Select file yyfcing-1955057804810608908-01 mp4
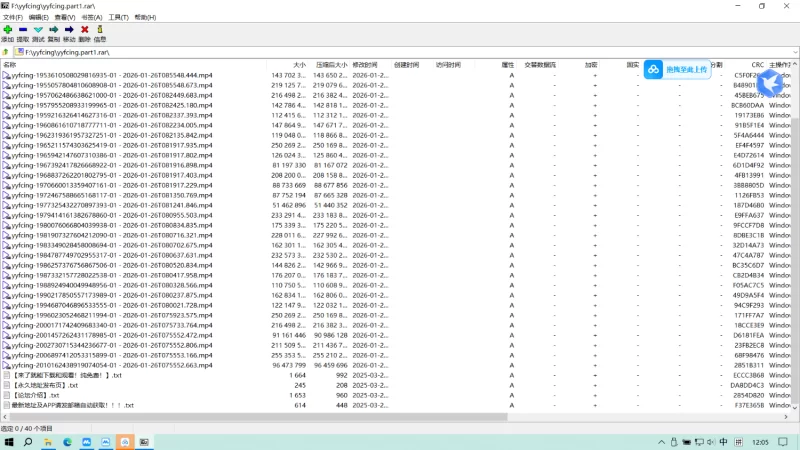Screen dimensions: 800x450 [x=112, y=85]
